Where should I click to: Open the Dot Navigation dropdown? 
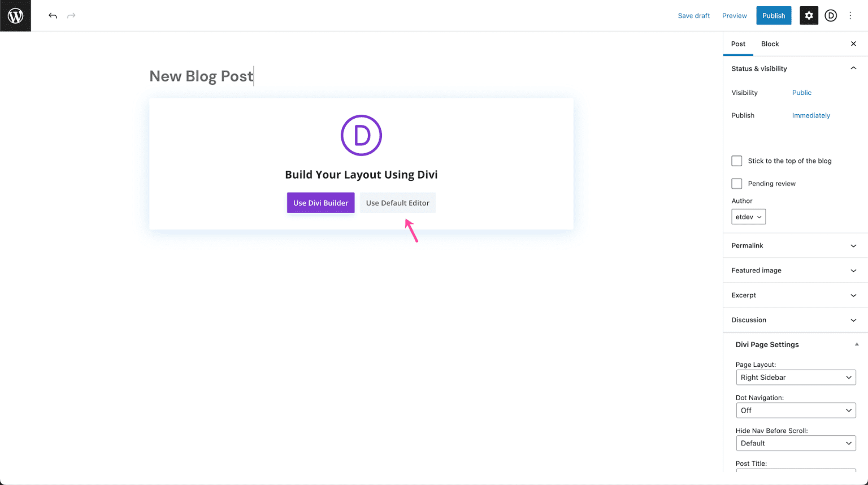pyautogui.click(x=796, y=410)
